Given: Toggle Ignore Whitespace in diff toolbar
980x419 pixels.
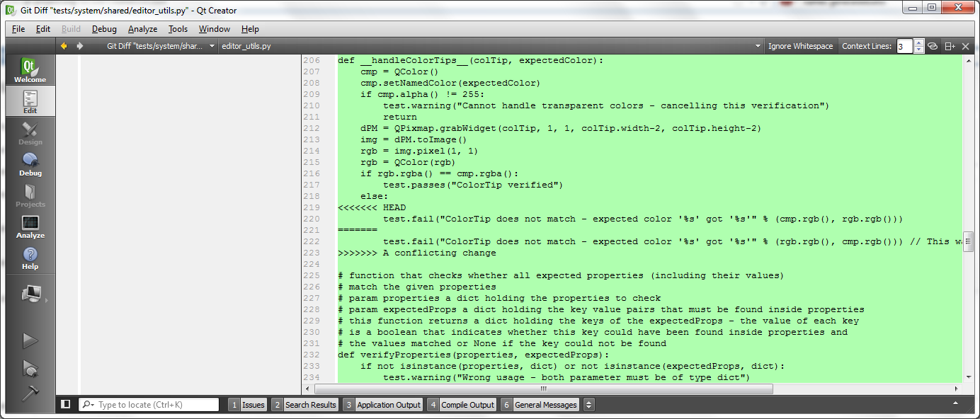Looking at the screenshot, I should pos(800,46).
